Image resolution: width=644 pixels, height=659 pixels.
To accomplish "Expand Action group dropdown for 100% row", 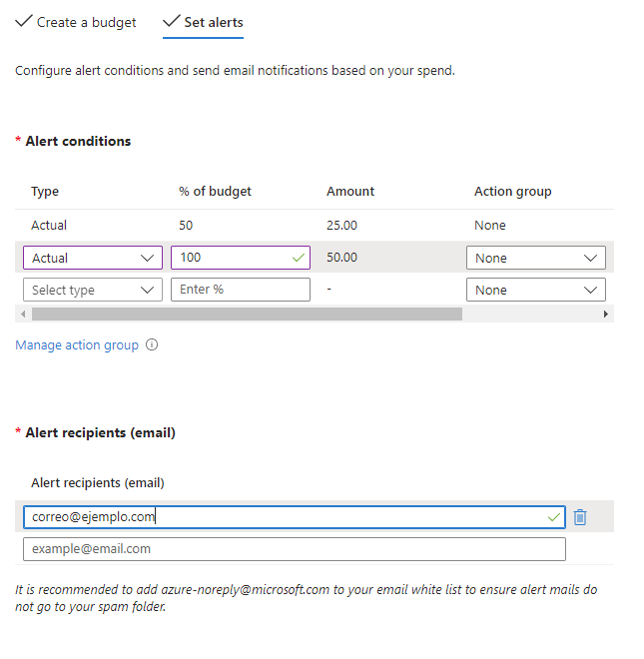I will pos(536,258).
